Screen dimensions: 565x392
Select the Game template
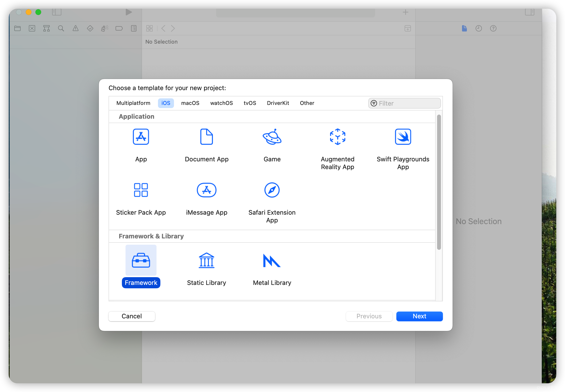(272, 137)
